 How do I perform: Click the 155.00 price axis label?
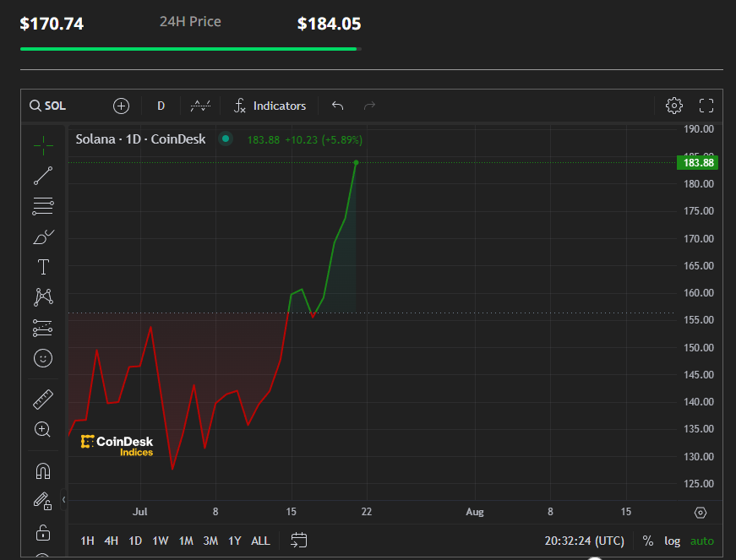(698, 320)
